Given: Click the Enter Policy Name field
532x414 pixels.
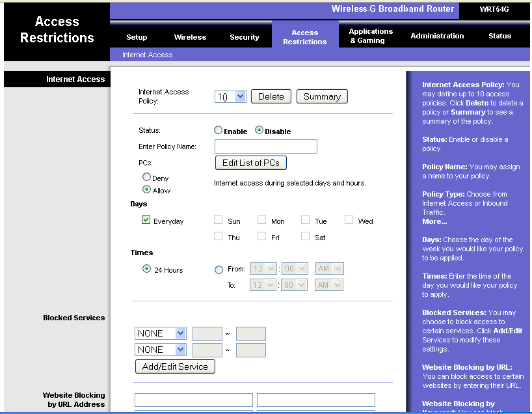Looking at the screenshot, I should pyautogui.click(x=265, y=146).
